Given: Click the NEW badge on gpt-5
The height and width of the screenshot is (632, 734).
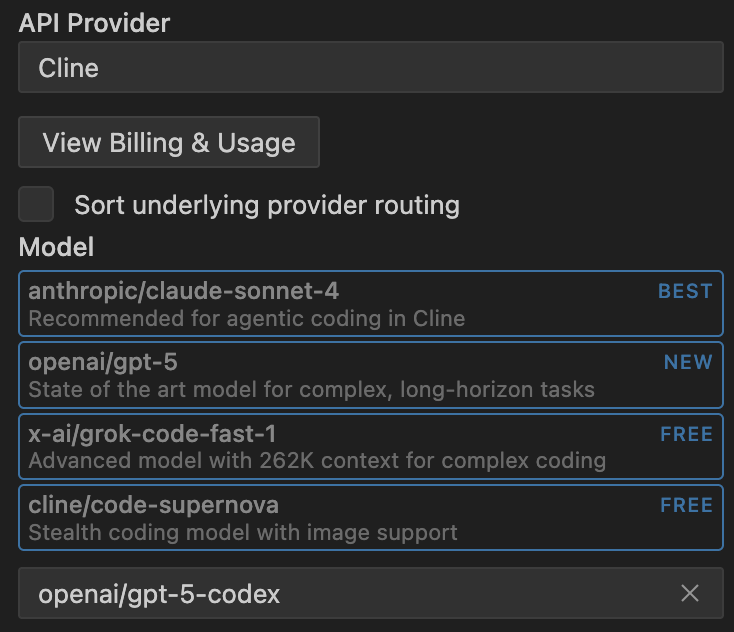Looking at the screenshot, I should coord(688,362).
